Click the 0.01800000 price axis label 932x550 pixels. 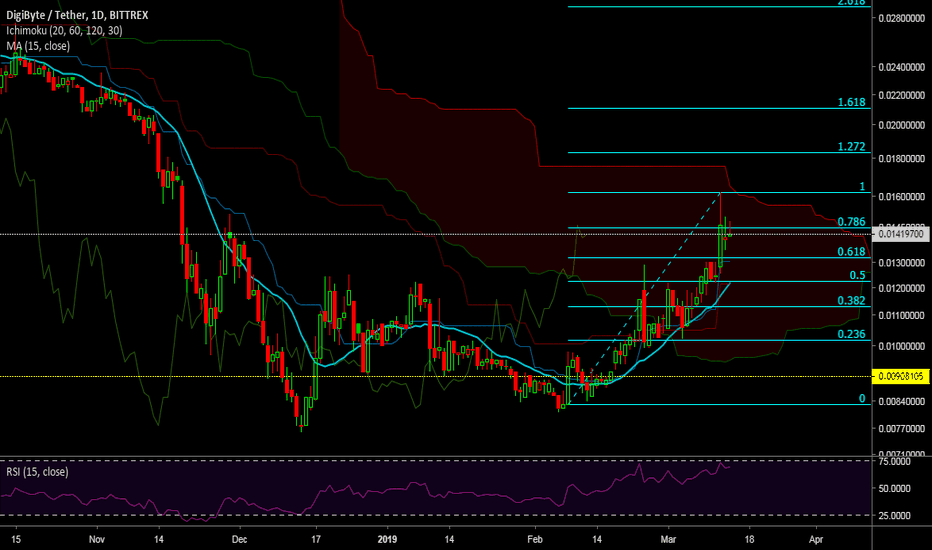pos(902,159)
